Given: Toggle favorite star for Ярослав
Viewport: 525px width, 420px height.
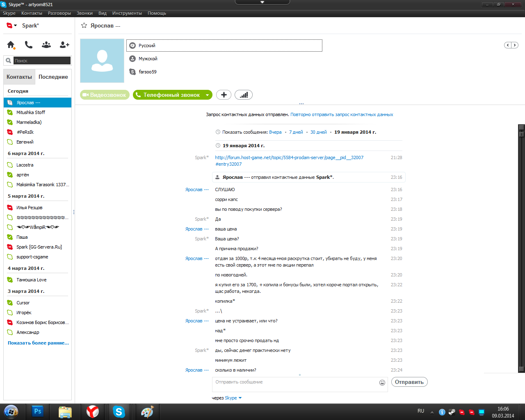Looking at the screenshot, I should click(x=84, y=25).
